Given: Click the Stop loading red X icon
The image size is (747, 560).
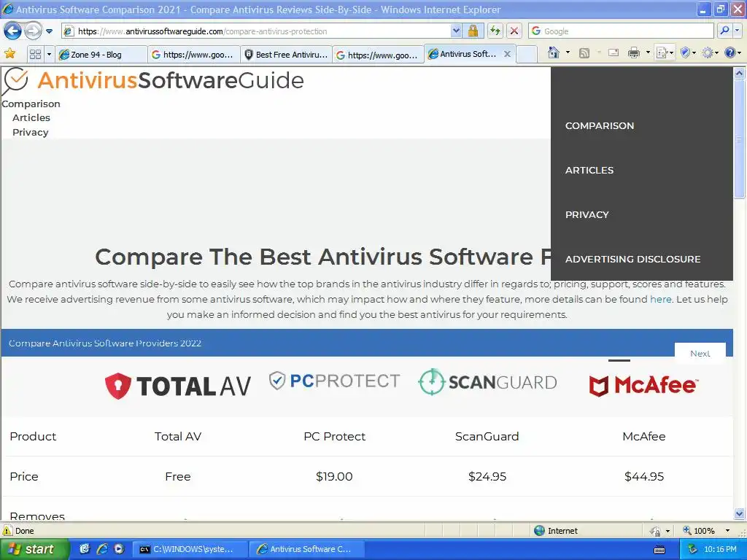Looking at the screenshot, I should [x=514, y=31].
